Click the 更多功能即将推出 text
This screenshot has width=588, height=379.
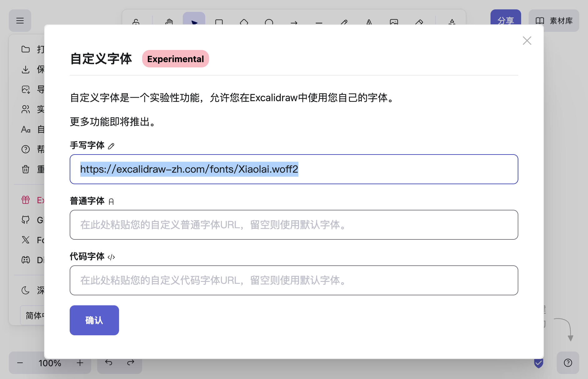click(x=113, y=122)
